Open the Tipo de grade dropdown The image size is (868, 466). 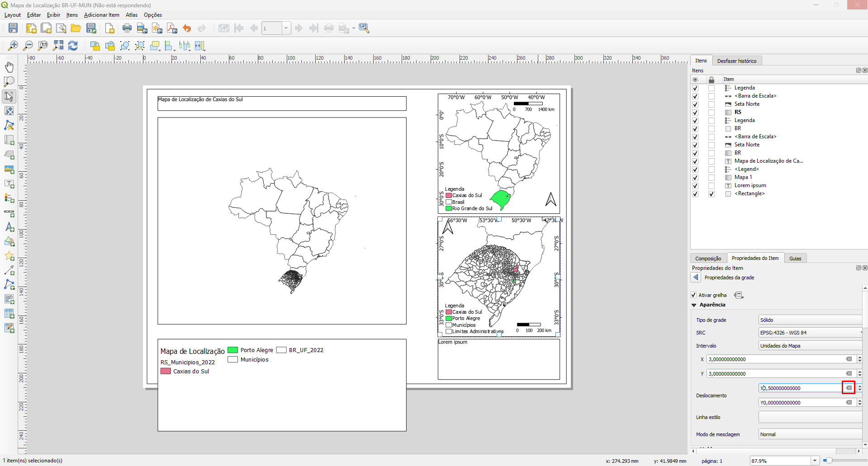[810, 320]
